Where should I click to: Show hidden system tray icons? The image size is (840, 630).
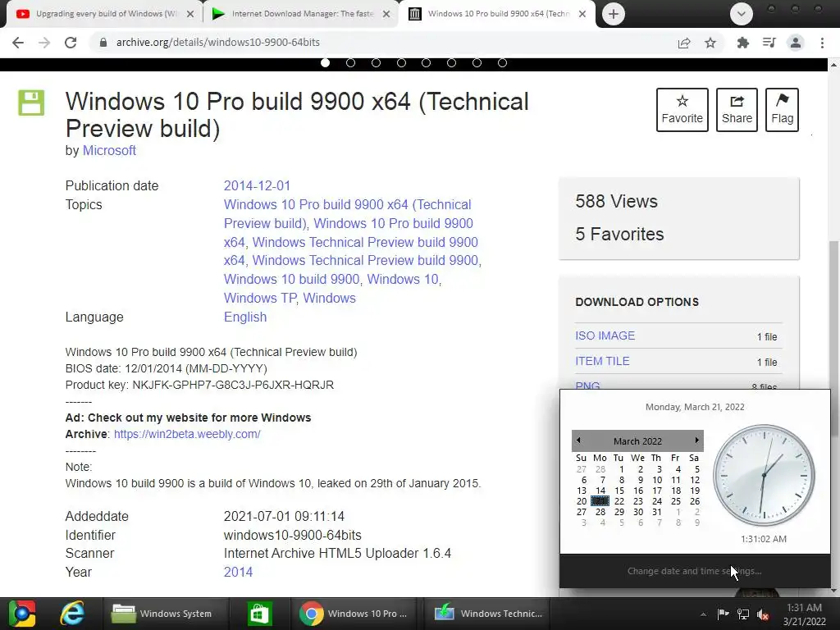click(x=703, y=614)
